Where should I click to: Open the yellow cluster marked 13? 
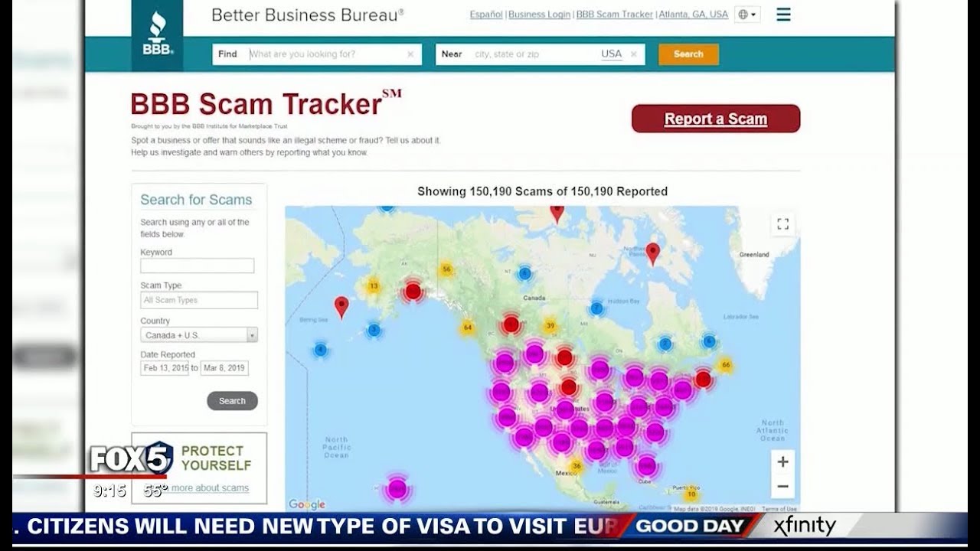click(x=373, y=286)
